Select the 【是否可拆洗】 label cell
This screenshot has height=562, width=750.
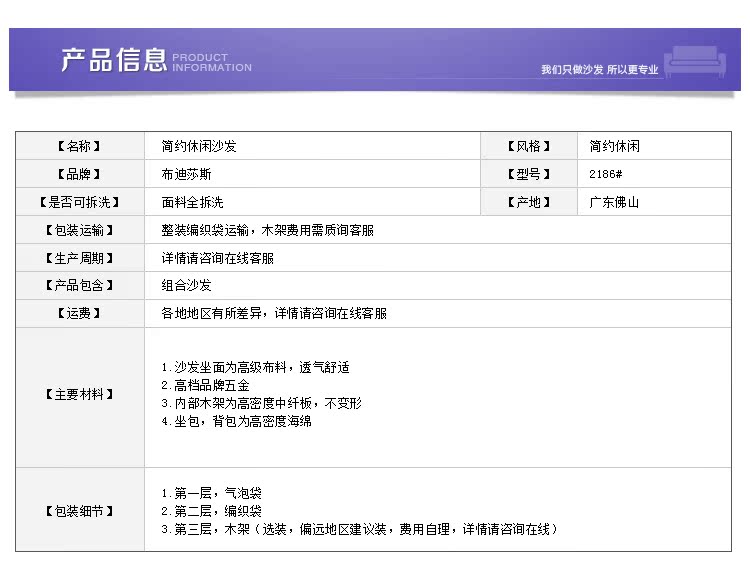point(80,202)
